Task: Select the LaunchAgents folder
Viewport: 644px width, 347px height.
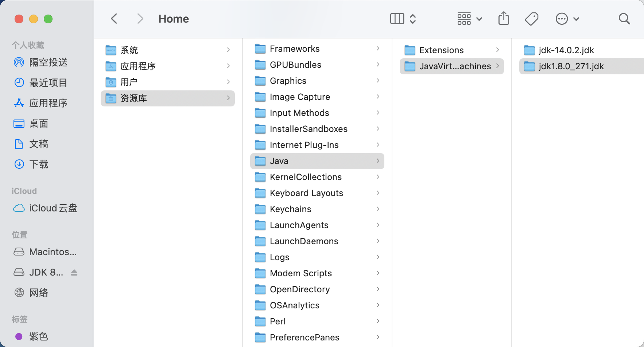Action: (317, 225)
